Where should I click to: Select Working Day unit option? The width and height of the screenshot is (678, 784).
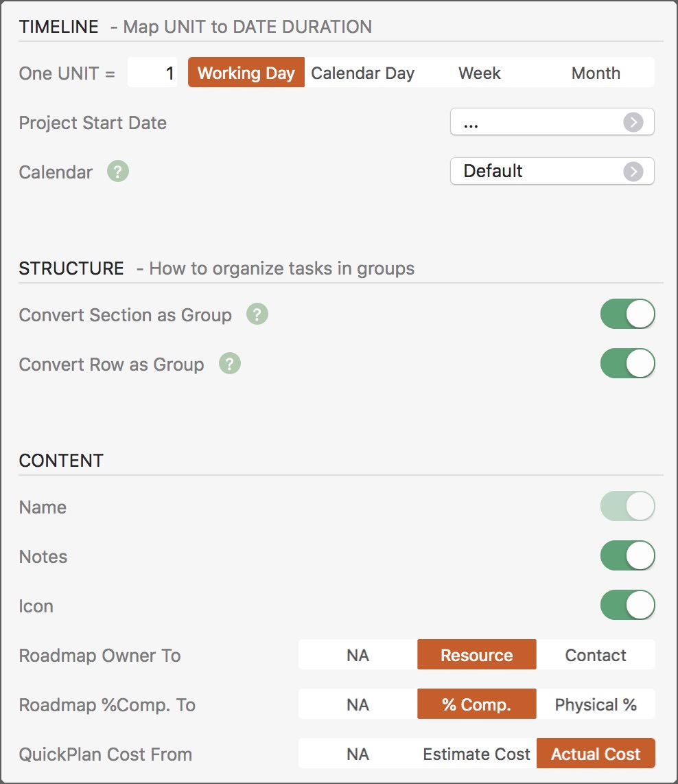point(246,73)
